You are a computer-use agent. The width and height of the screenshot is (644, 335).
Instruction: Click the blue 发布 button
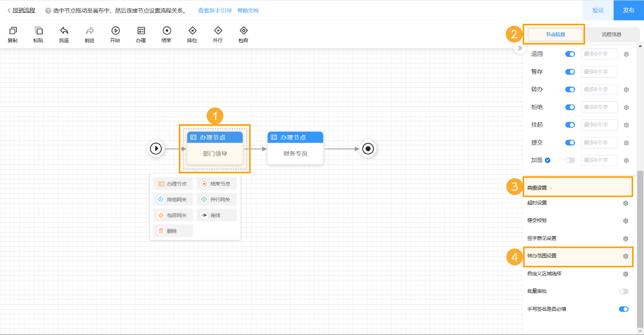(628, 10)
